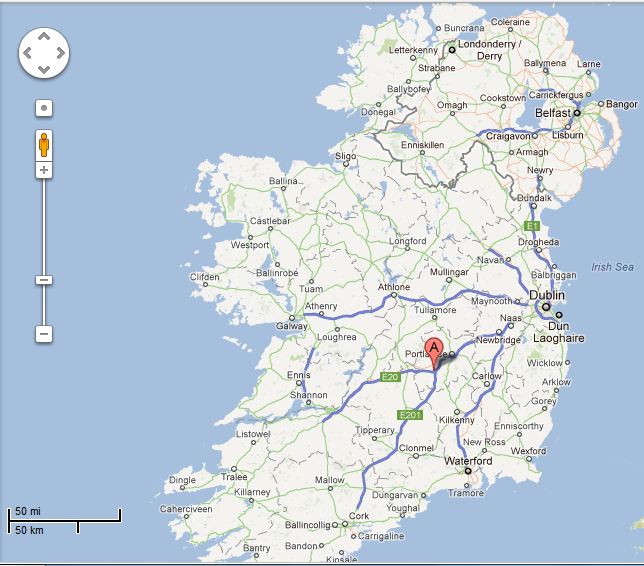
Task: Click the Belfast city label
Action: tap(554, 113)
